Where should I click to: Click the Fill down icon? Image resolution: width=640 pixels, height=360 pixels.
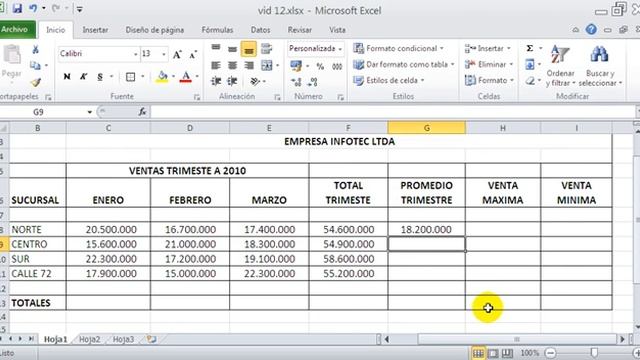[530, 64]
